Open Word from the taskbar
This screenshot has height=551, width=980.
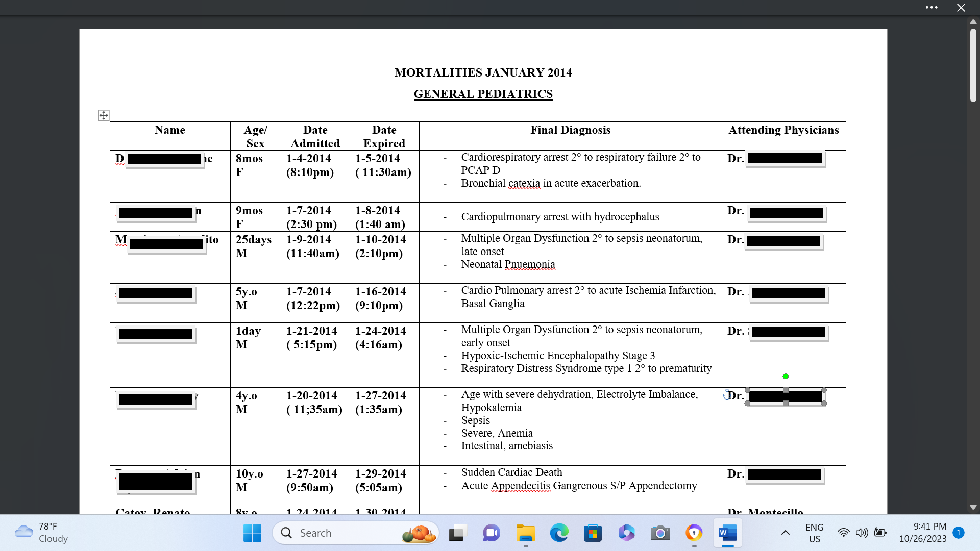727,533
